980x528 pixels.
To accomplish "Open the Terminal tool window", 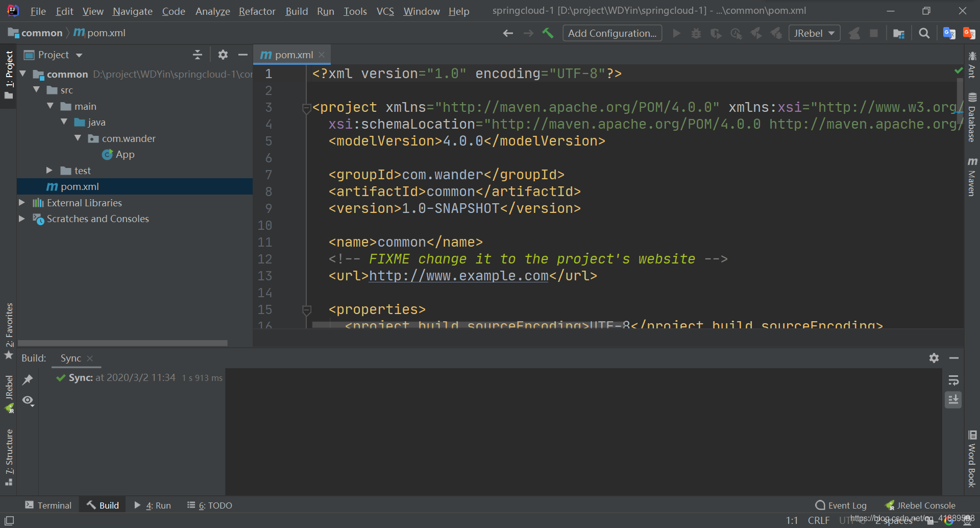I will tap(48, 505).
